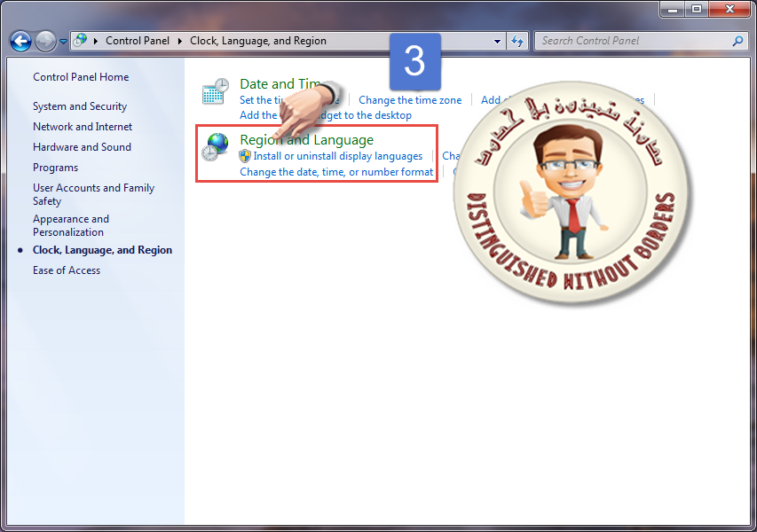Open User Accounts and Family Safety
This screenshot has height=532, width=757.
[94, 194]
